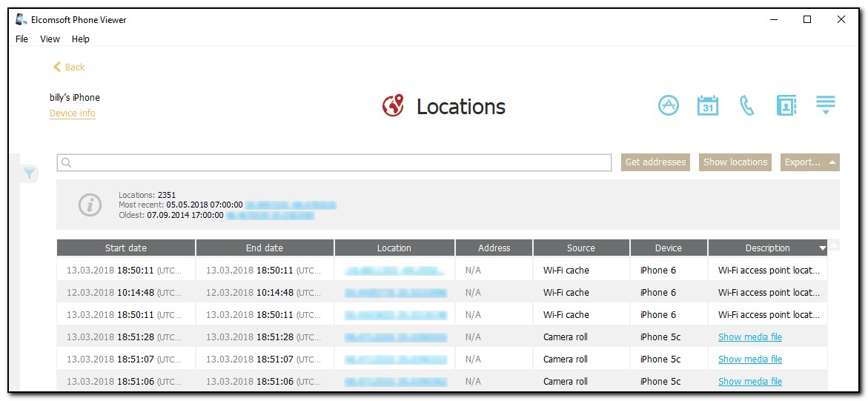Expand the Export dropdown
Screen dimensions: 868x401
(809, 162)
